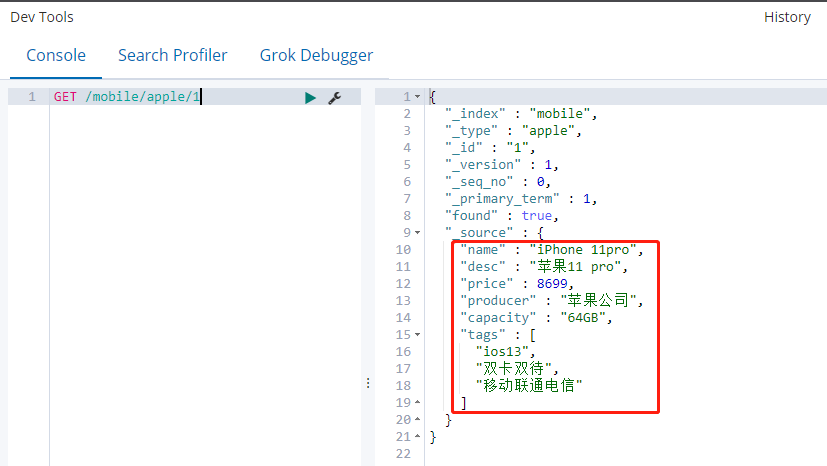Collapse the _source fold arrow on line 9

[417, 232]
